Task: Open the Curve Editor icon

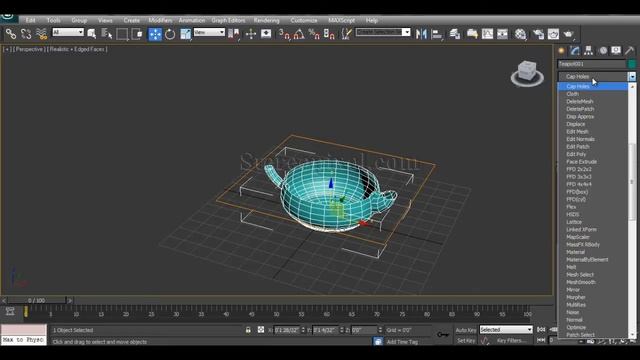Action: (x=487, y=34)
